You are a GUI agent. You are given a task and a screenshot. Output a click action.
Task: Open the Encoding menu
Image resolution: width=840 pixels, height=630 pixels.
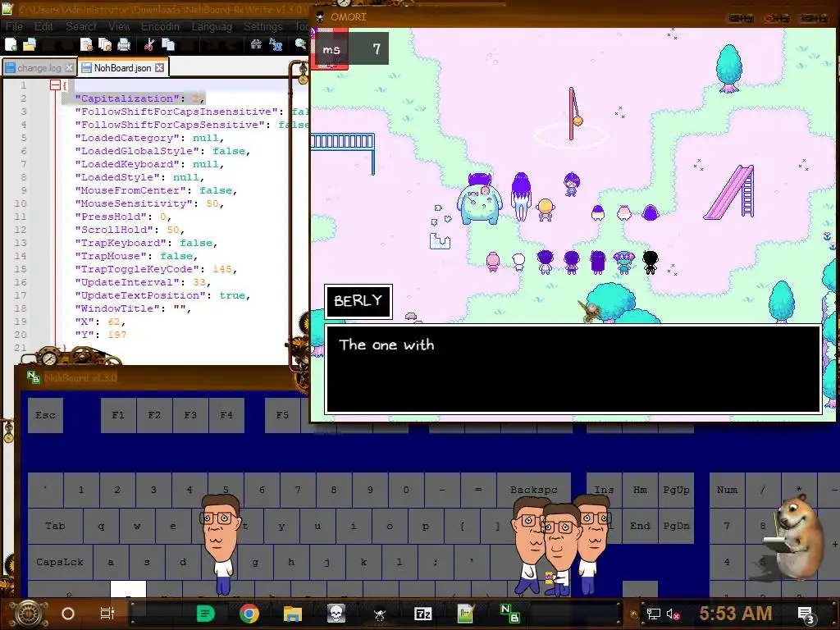(160, 27)
